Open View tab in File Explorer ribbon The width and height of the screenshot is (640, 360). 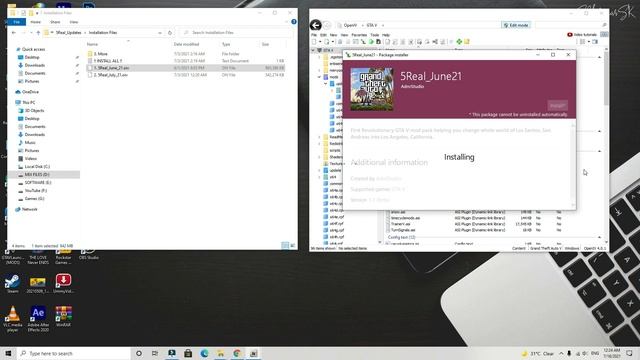[73, 22]
